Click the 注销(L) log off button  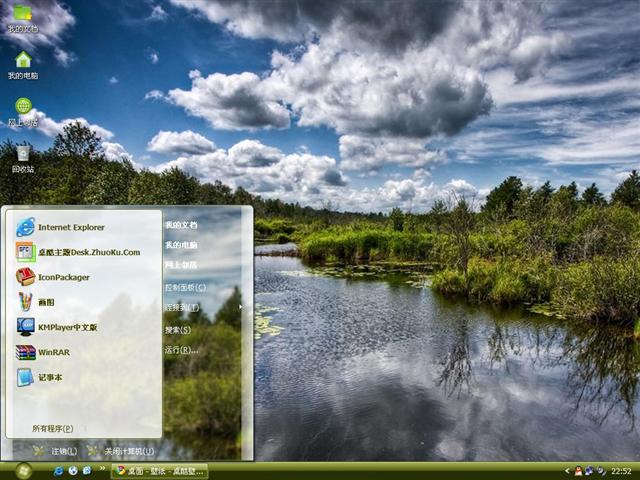56,451
